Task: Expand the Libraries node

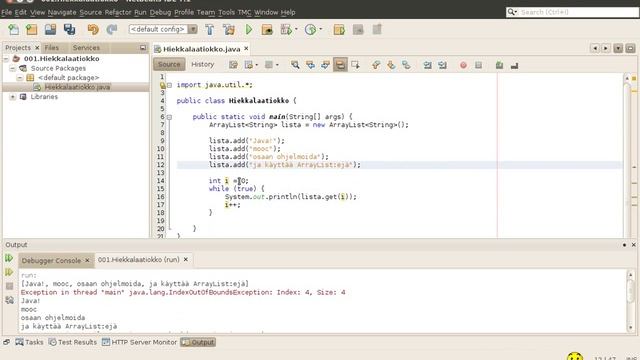Action: (13, 97)
